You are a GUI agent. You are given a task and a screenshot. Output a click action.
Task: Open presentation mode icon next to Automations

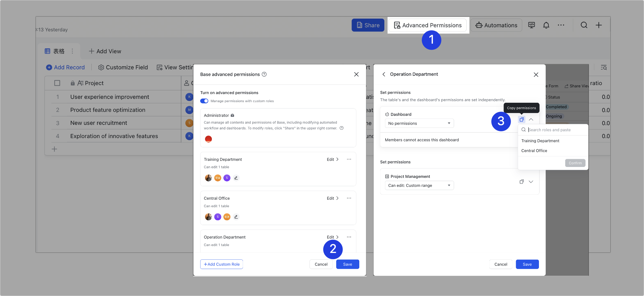531,25
